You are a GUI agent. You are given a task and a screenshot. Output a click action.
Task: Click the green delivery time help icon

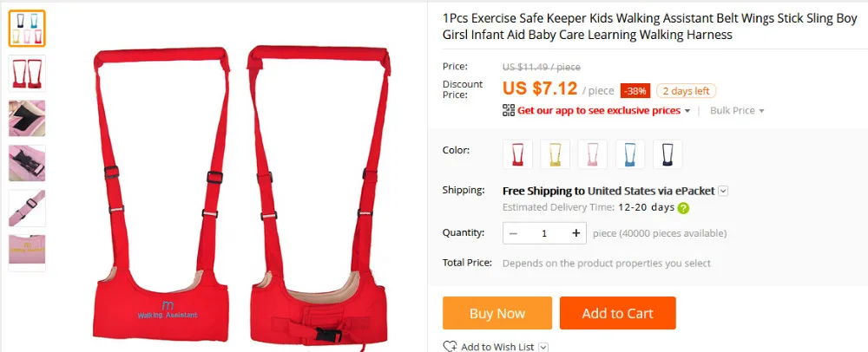pos(684,208)
